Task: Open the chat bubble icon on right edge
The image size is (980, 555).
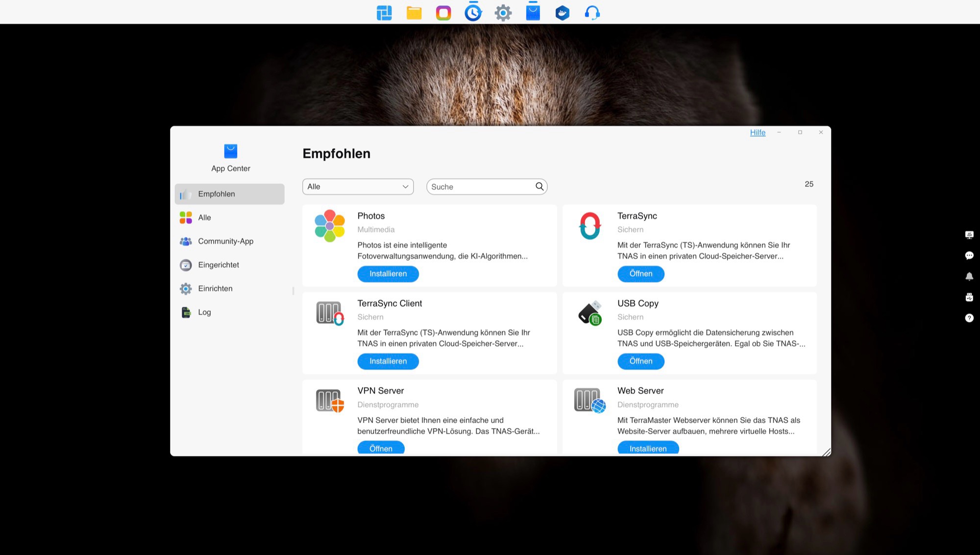Action: 969,256
